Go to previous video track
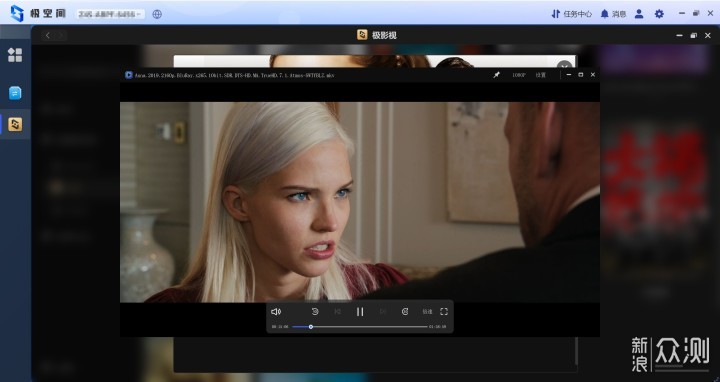The height and width of the screenshot is (382, 720). point(338,312)
